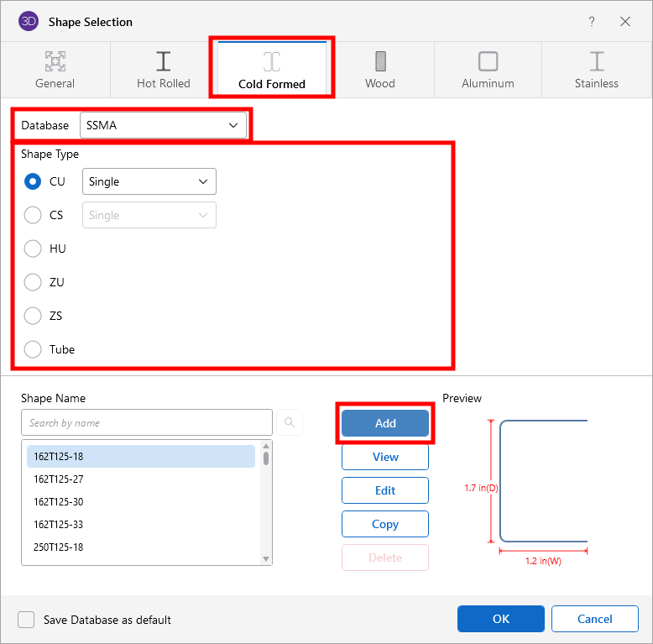Click the General shape category icon
This screenshot has height=644, width=653.
55,61
